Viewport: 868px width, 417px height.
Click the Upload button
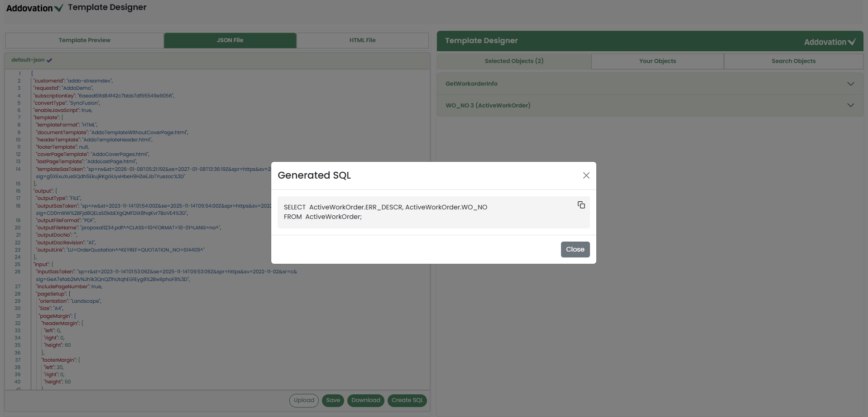pos(304,400)
